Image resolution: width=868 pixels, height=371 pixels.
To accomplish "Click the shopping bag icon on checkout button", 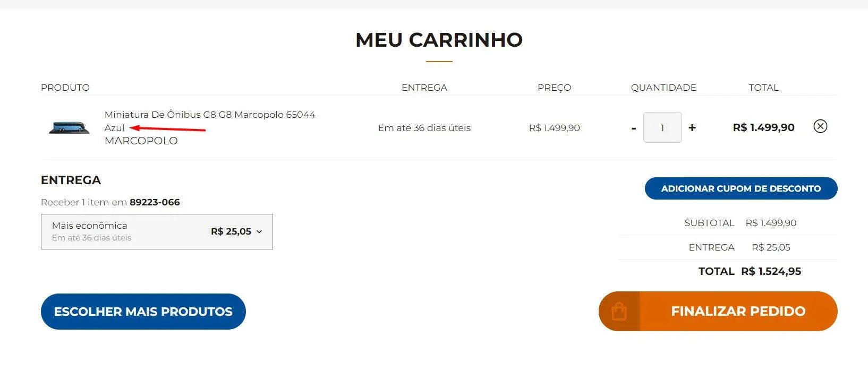I will pos(619,311).
